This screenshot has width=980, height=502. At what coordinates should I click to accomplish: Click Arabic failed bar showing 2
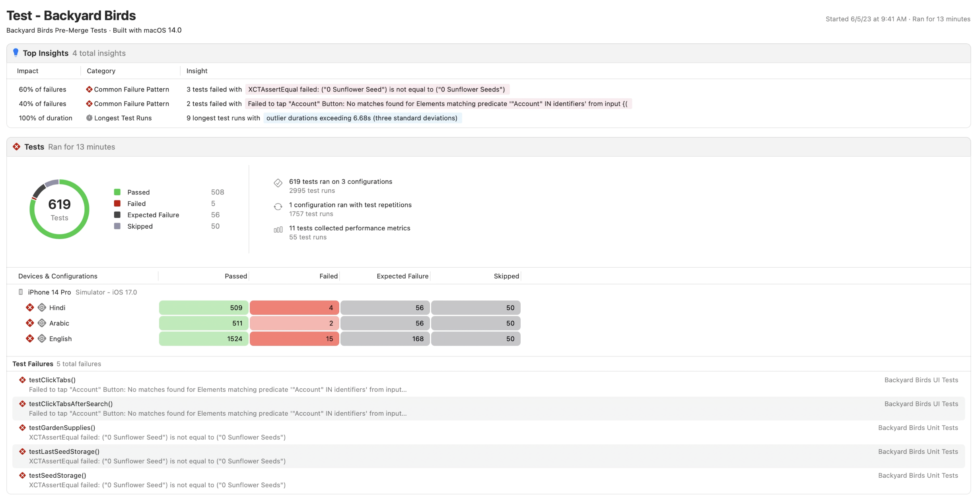point(294,323)
